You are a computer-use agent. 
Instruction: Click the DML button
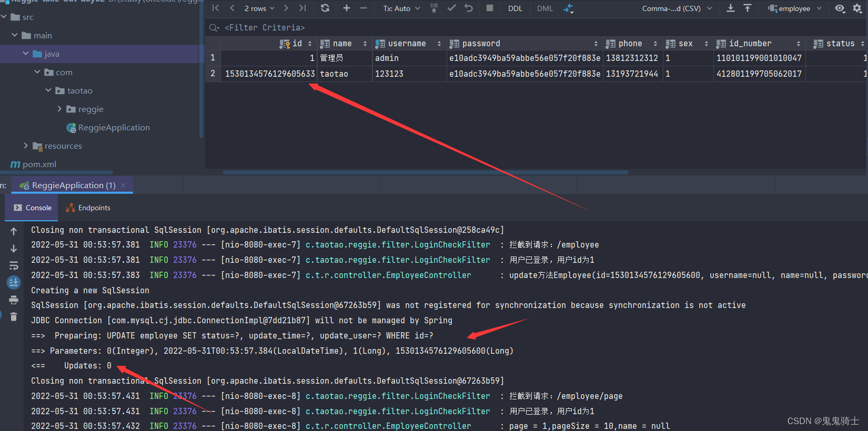coord(545,8)
